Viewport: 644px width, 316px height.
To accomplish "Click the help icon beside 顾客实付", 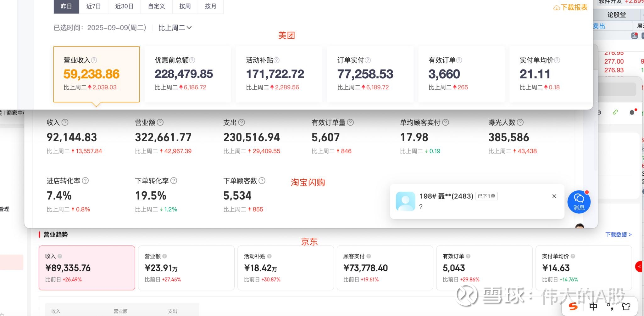I will (x=369, y=256).
